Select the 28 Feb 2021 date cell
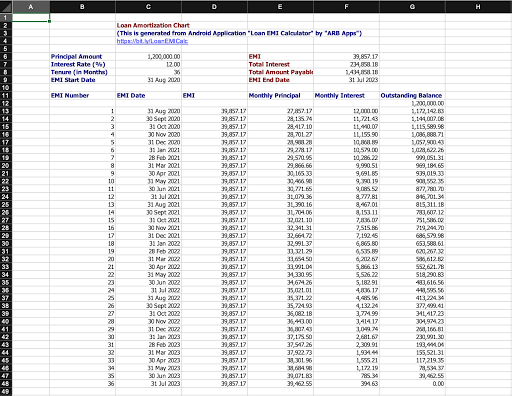512x396 pixels. coord(148,158)
